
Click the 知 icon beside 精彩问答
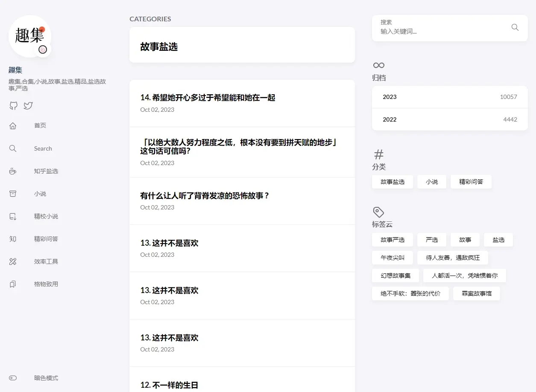(13, 238)
